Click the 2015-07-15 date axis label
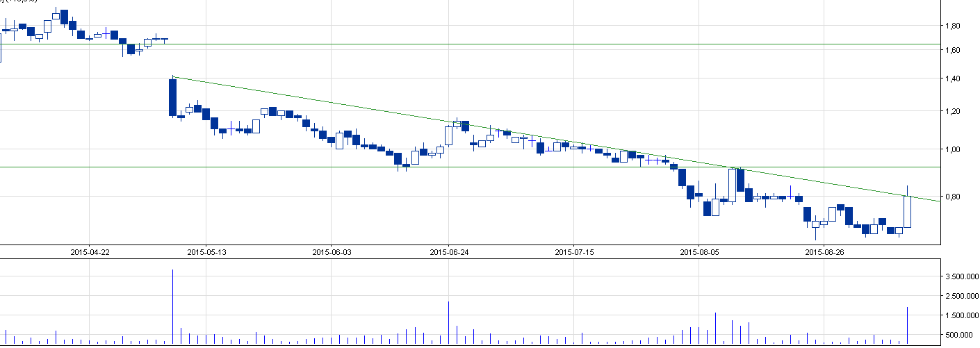 click(574, 252)
